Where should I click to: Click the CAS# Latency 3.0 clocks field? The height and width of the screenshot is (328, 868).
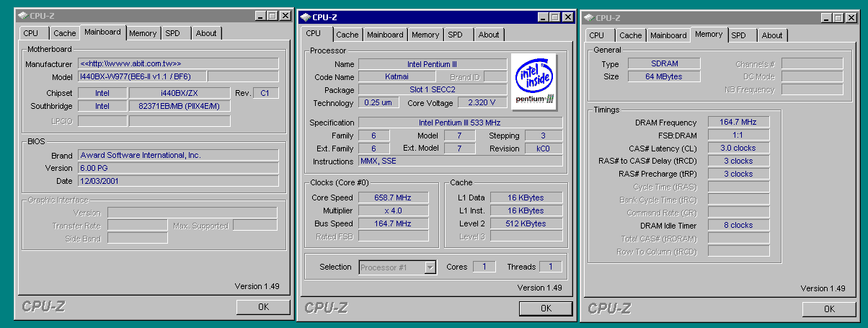(x=738, y=148)
